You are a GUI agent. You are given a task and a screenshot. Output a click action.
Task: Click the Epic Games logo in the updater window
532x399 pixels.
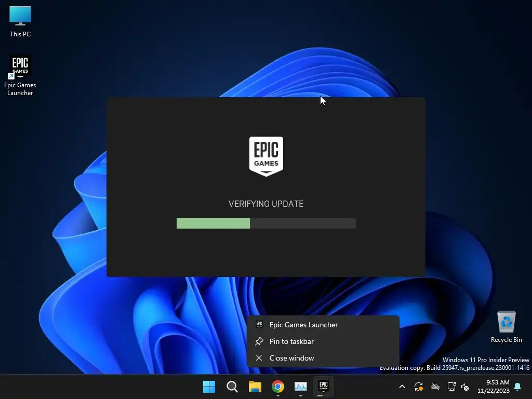coord(266,156)
